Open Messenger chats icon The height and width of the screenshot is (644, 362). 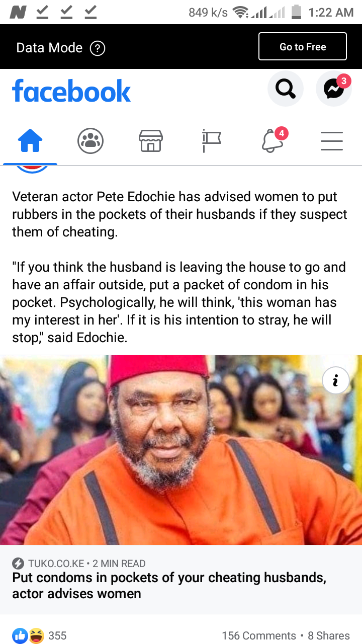pyautogui.click(x=333, y=89)
